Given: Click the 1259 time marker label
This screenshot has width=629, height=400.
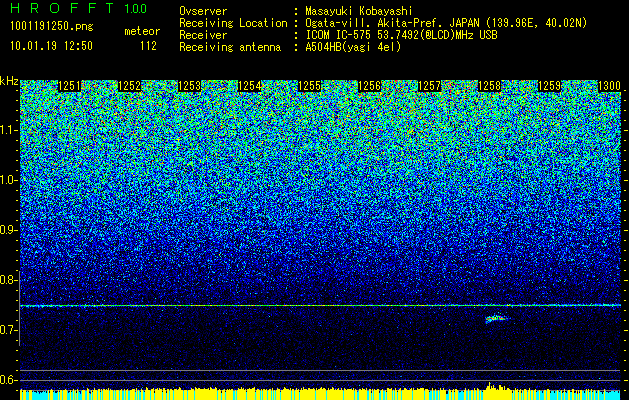Looking at the screenshot, I should point(549,86).
